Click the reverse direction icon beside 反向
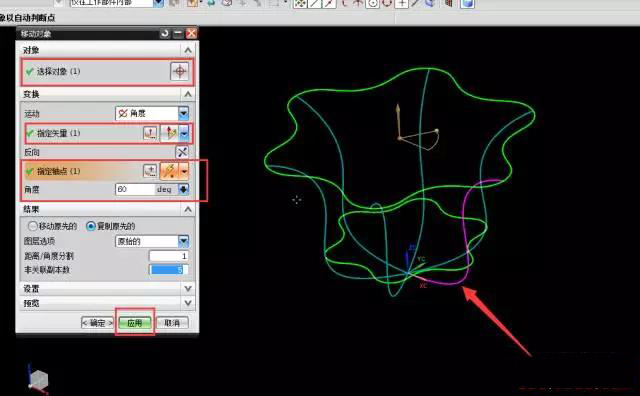Screen dimensions: 640x396 (x=182, y=152)
